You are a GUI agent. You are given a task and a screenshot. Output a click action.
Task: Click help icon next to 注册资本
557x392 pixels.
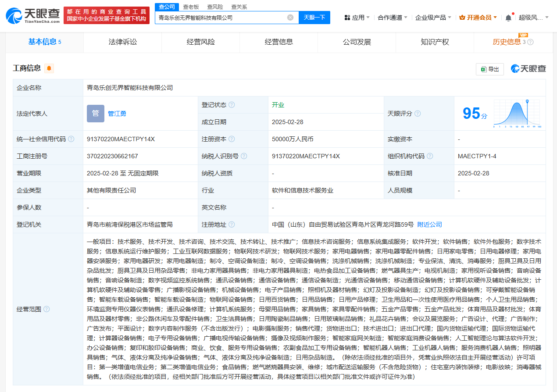pyautogui.click(x=231, y=139)
